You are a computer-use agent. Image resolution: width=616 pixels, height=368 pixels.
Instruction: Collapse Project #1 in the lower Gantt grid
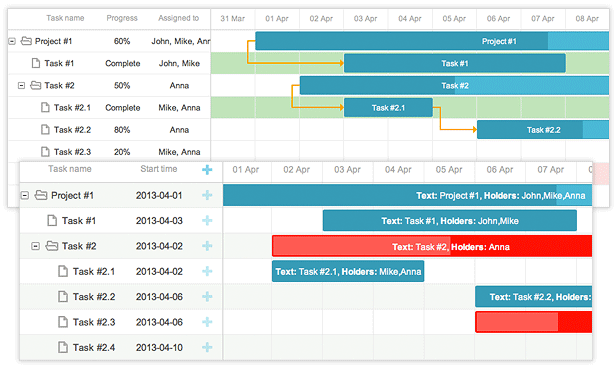point(25,195)
